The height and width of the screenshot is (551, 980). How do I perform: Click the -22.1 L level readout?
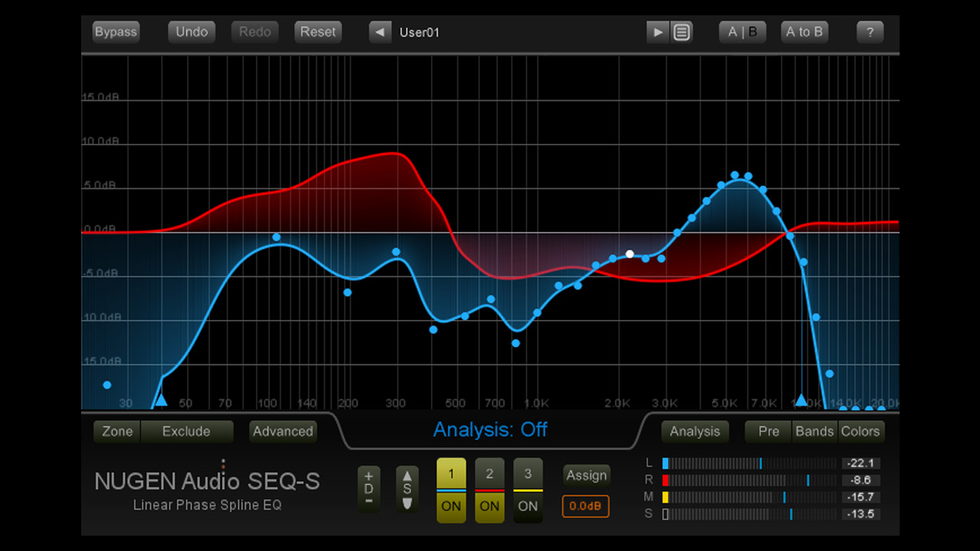[x=861, y=463]
